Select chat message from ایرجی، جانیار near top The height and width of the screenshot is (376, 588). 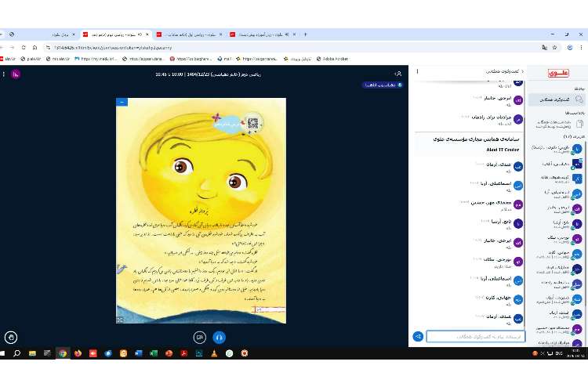tap(469, 100)
